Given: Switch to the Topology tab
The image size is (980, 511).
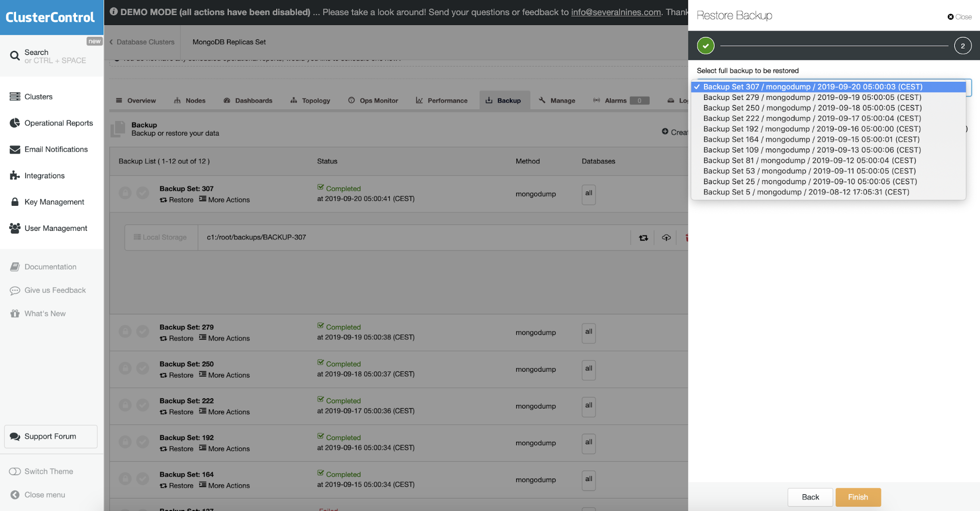Looking at the screenshot, I should click(310, 100).
